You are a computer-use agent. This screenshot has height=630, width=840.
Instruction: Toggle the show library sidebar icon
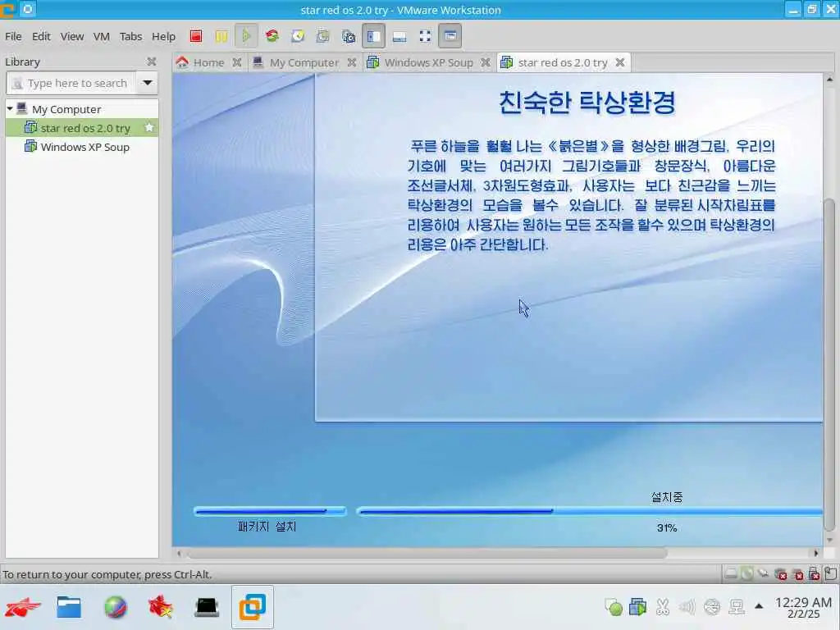click(x=373, y=36)
